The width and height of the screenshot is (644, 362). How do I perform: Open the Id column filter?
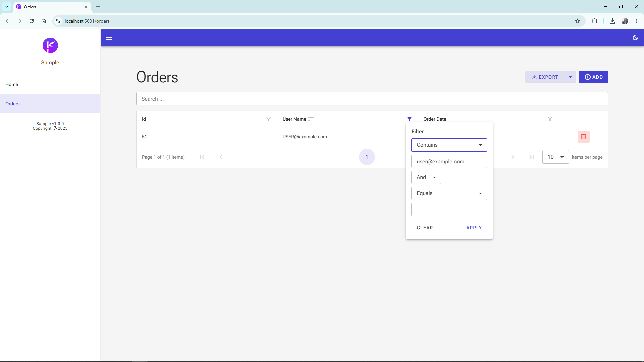click(268, 119)
